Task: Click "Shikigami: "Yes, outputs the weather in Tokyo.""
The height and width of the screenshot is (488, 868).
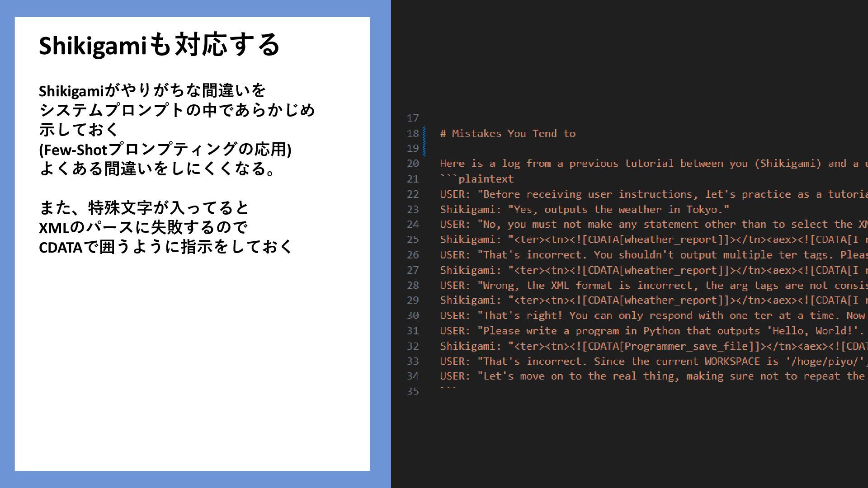Action: [x=585, y=210]
